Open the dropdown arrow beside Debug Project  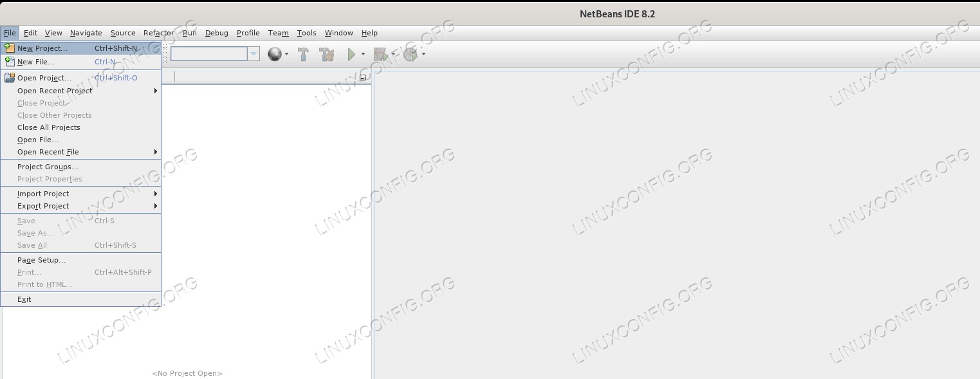(393, 54)
